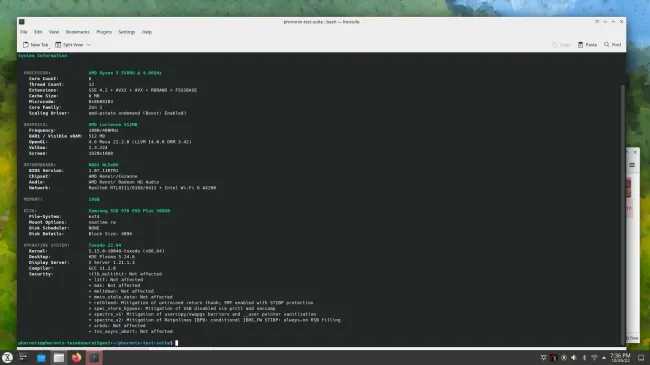Click the Konsole taskbar entry

94,358
